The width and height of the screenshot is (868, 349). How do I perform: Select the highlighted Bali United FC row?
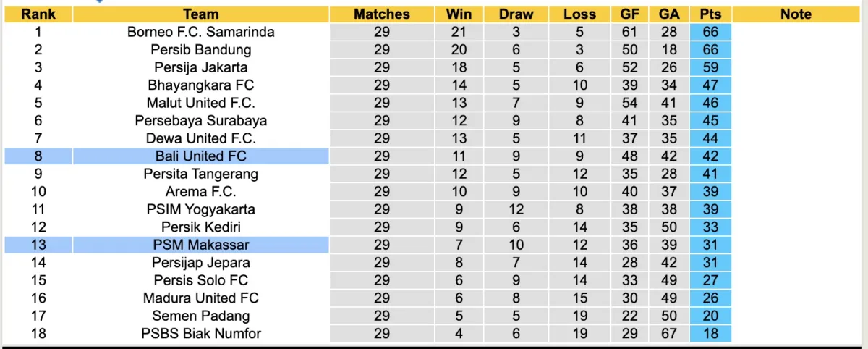pos(201,156)
